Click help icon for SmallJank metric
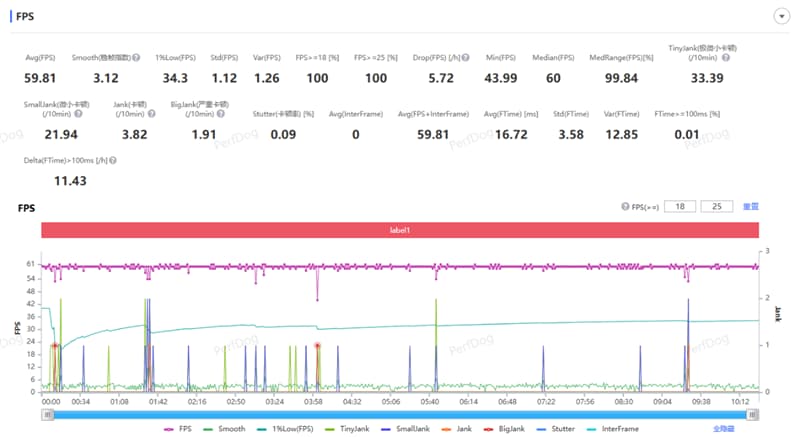 click(x=78, y=114)
